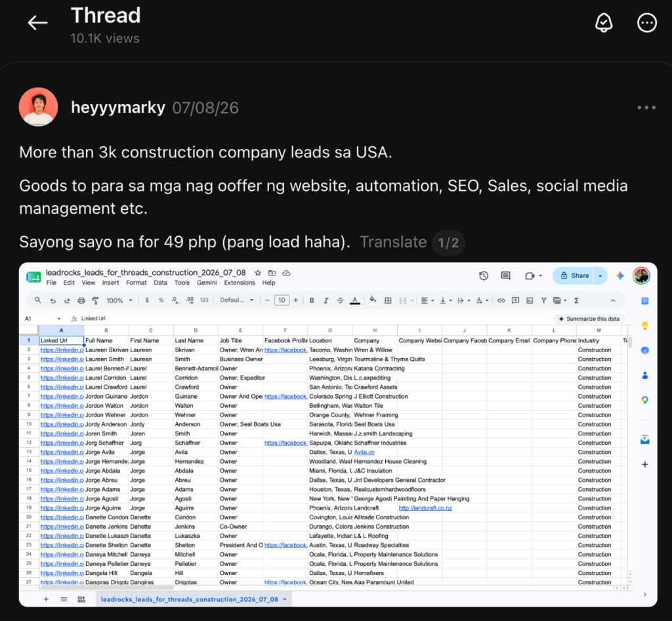Increase font size plus button

(x=296, y=300)
